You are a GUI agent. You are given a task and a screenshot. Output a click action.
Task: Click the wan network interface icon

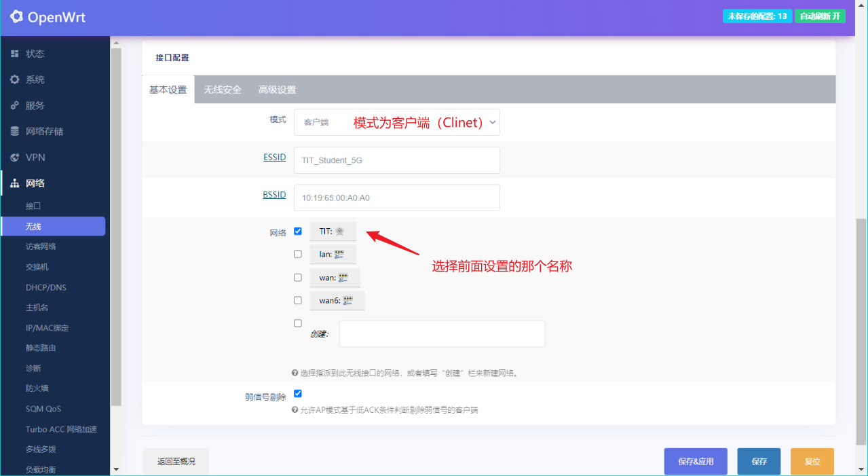[x=343, y=278]
